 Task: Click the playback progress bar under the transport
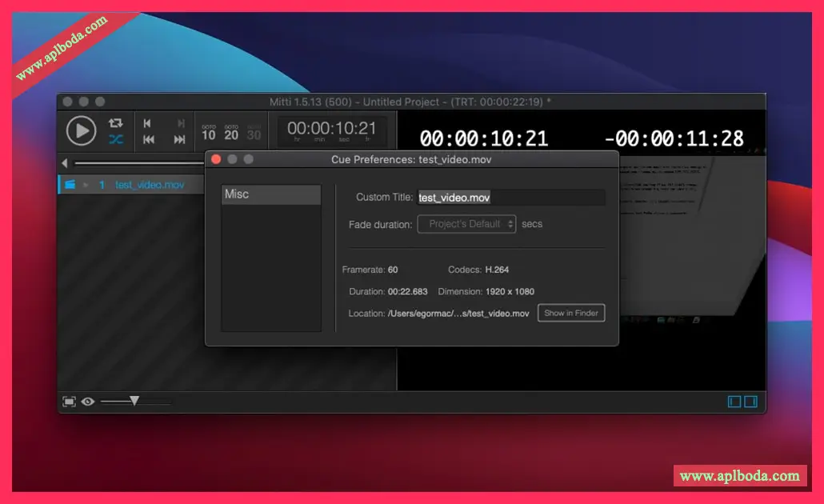pyautogui.click(x=139, y=163)
